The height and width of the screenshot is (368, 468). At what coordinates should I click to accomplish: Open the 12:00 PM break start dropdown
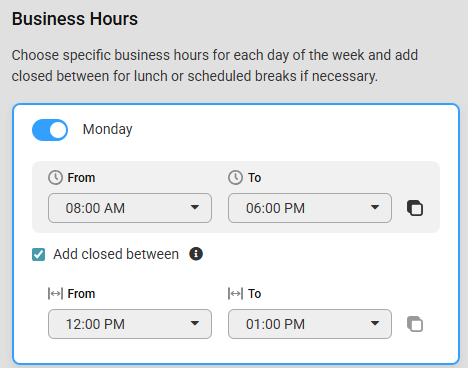130,324
